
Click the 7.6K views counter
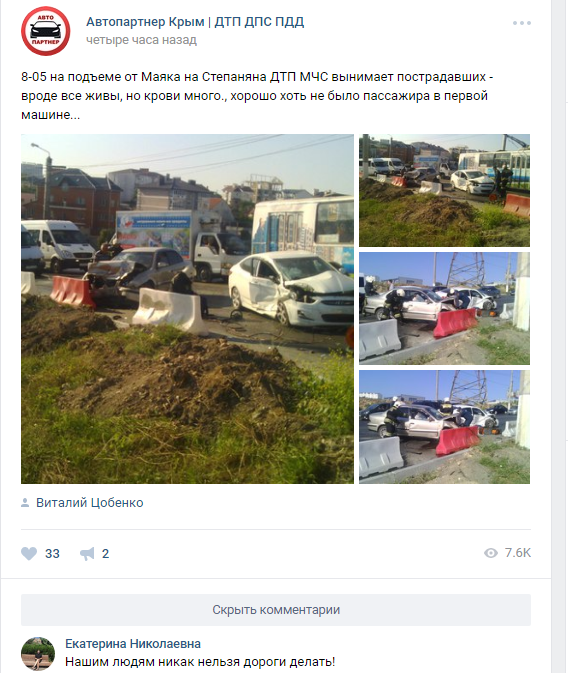(x=518, y=553)
